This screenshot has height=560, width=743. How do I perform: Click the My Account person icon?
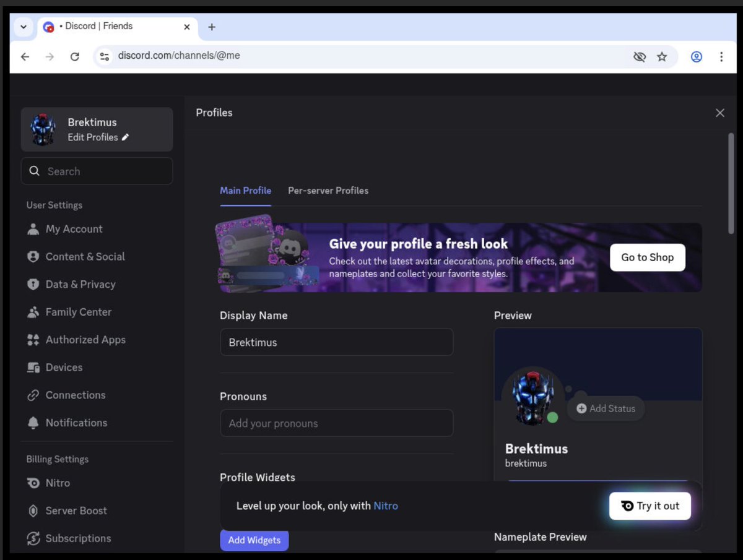coord(33,229)
